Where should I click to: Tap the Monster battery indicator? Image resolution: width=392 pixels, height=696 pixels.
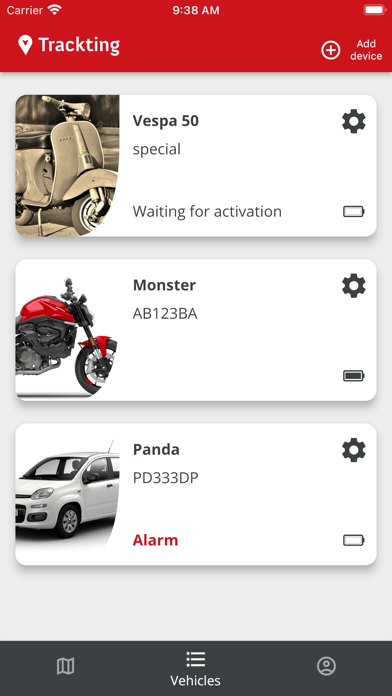coord(354,376)
